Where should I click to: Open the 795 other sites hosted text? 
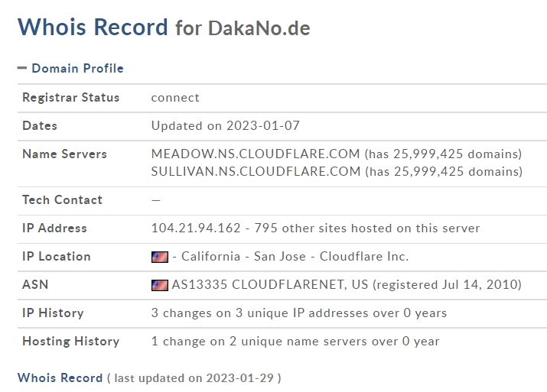[367, 228]
